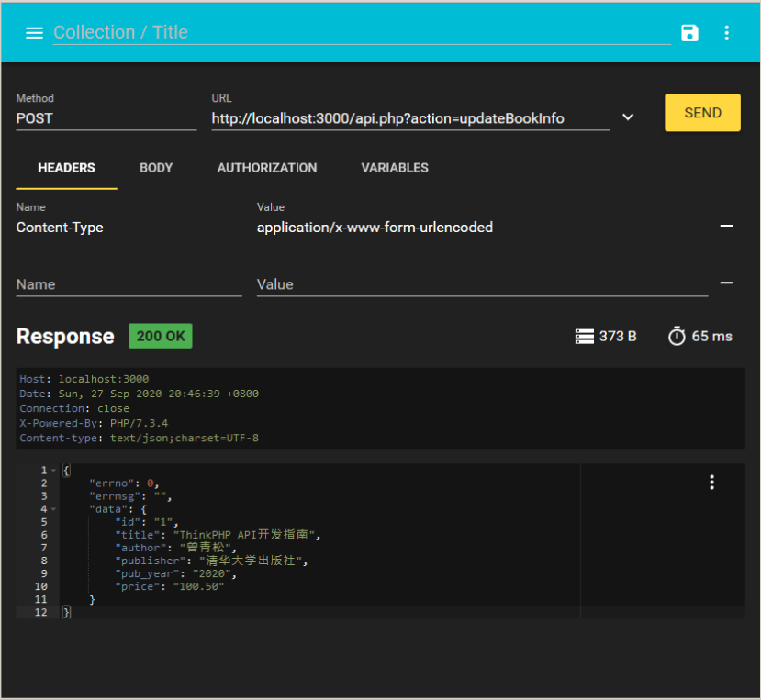Open the VARIABLES tab

point(395,168)
